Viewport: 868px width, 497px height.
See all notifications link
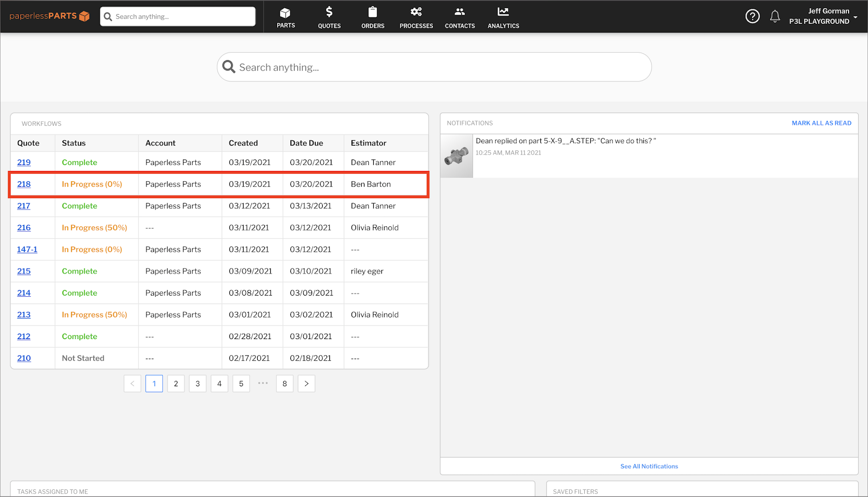pos(649,466)
